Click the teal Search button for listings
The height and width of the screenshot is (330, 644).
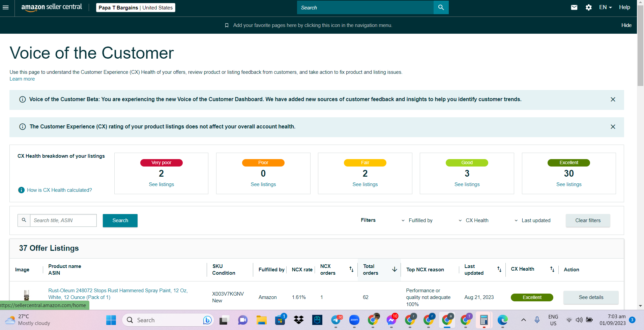coord(120,220)
